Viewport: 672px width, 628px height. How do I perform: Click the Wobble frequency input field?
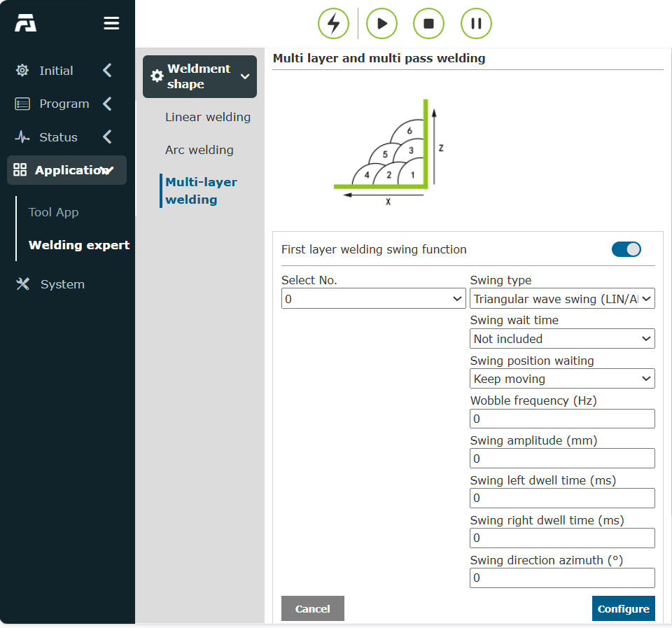click(562, 419)
